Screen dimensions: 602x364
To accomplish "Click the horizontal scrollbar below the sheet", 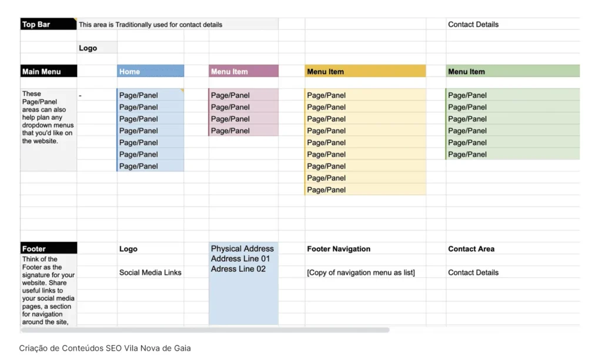I will pos(206,331).
